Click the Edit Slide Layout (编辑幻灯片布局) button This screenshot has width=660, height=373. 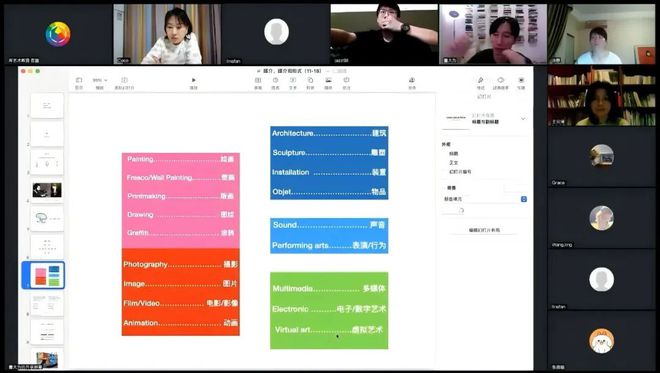pyautogui.click(x=484, y=230)
